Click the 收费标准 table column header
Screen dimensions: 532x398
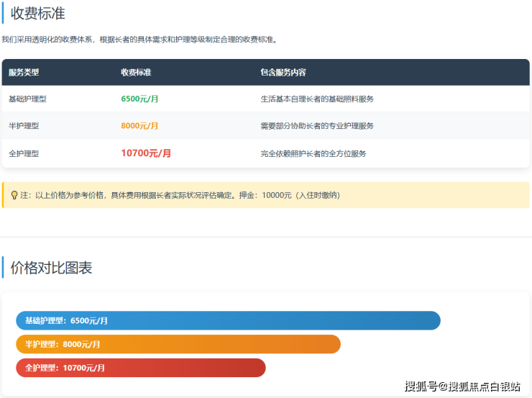pos(136,73)
